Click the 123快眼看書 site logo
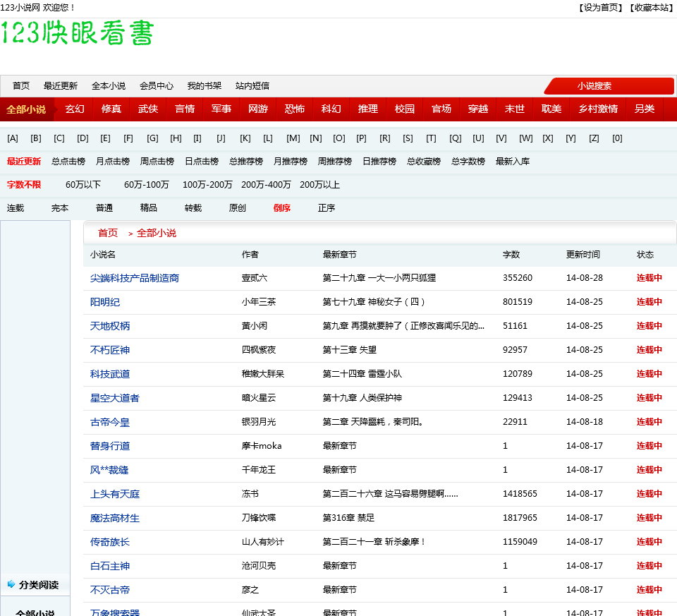Viewport: 677px width, 616px height. 78,34
